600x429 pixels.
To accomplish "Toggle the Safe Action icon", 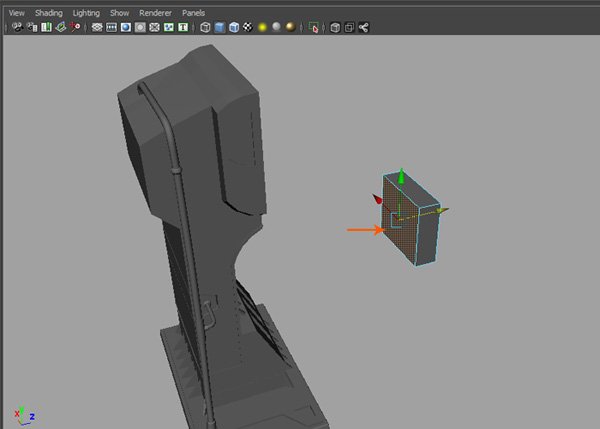I will tap(169, 27).
